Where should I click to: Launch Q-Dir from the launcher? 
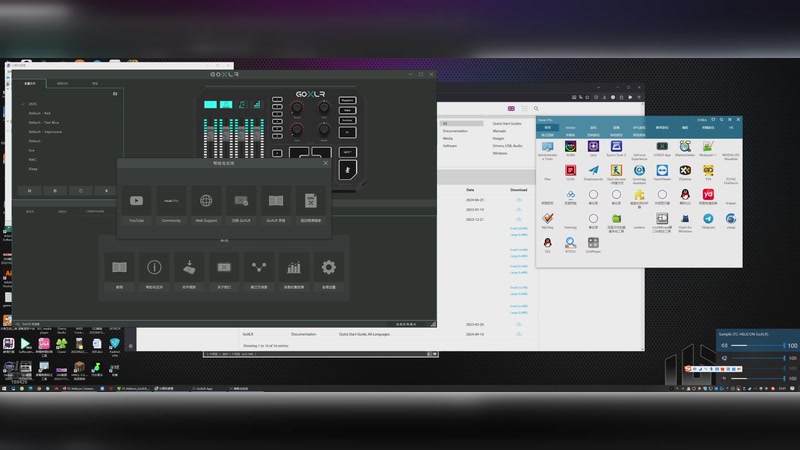coord(570,173)
